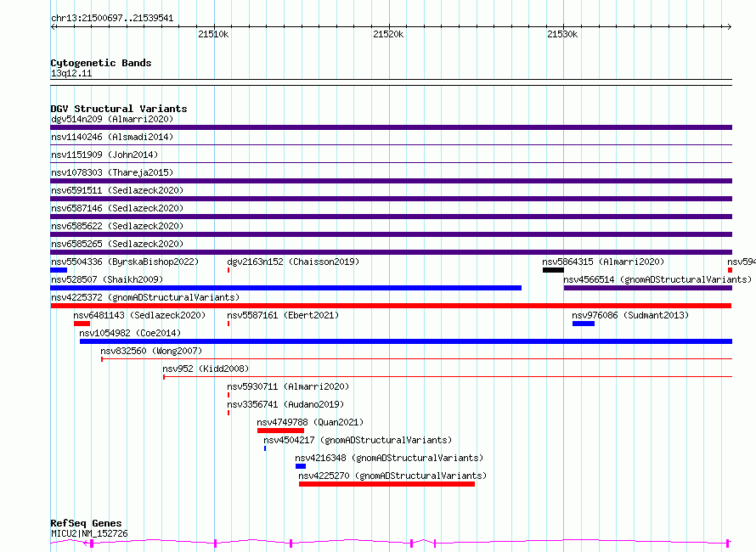Click the blue nsv528507 (Shaikh2009) bar
The width and height of the screenshot is (756, 552).
286,288
